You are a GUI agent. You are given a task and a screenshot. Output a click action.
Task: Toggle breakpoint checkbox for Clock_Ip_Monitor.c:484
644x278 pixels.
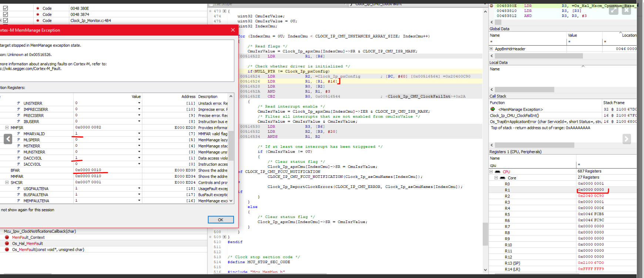click(5, 20)
